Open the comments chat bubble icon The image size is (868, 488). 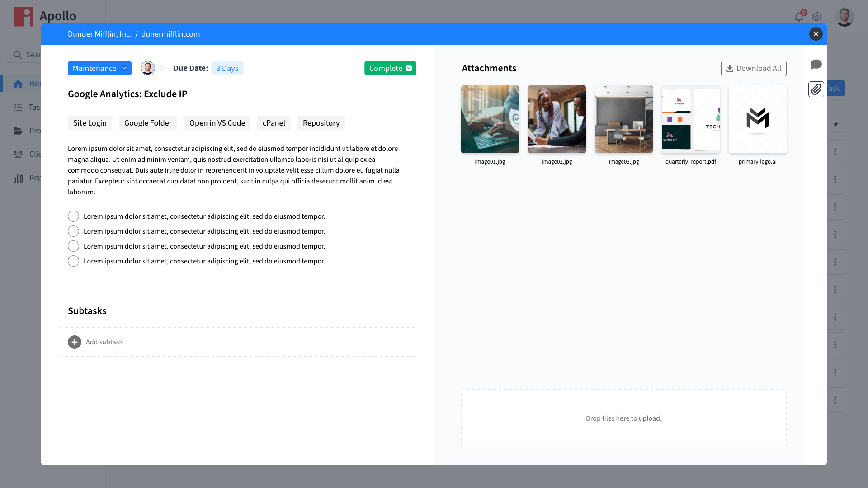(816, 65)
